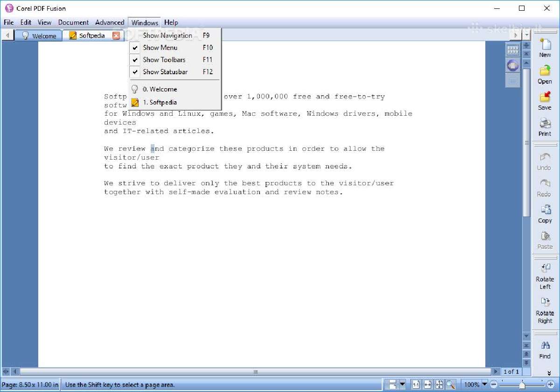Click the Save toolbar icon
The height and width of the screenshot is (392, 560).
[x=545, y=97]
